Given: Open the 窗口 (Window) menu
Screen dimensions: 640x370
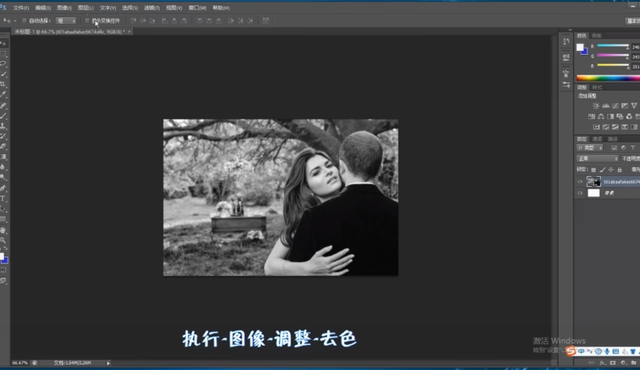Looking at the screenshot, I should (x=197, y=8).
